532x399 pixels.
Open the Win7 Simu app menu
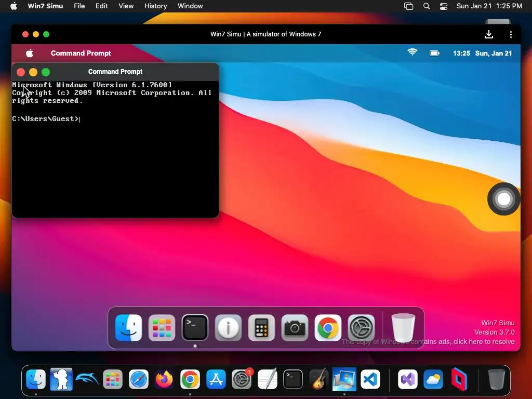click(46, 6)
